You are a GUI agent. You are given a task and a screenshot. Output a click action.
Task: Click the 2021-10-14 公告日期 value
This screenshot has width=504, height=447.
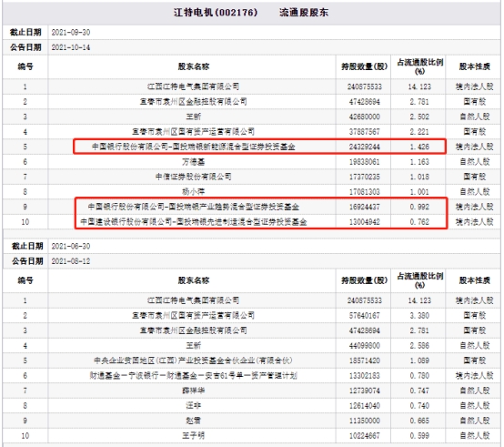coord(71,47)
